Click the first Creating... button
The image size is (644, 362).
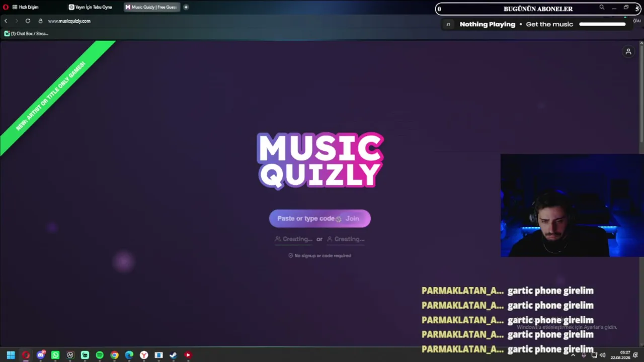point(293,239)
